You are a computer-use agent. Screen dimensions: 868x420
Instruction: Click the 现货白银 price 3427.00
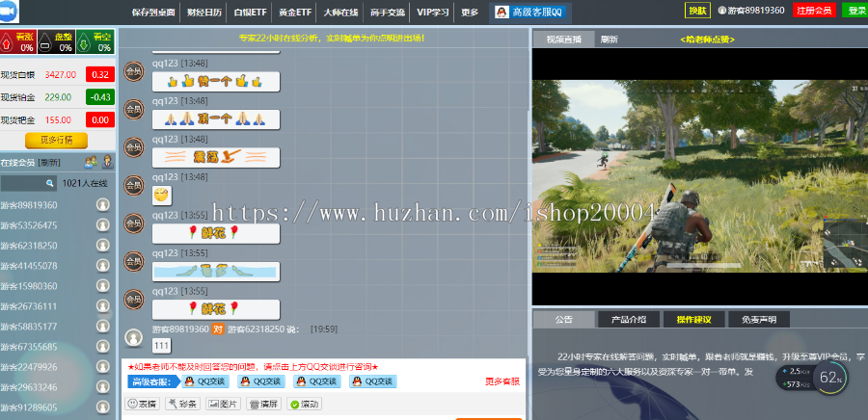(61, 74)
